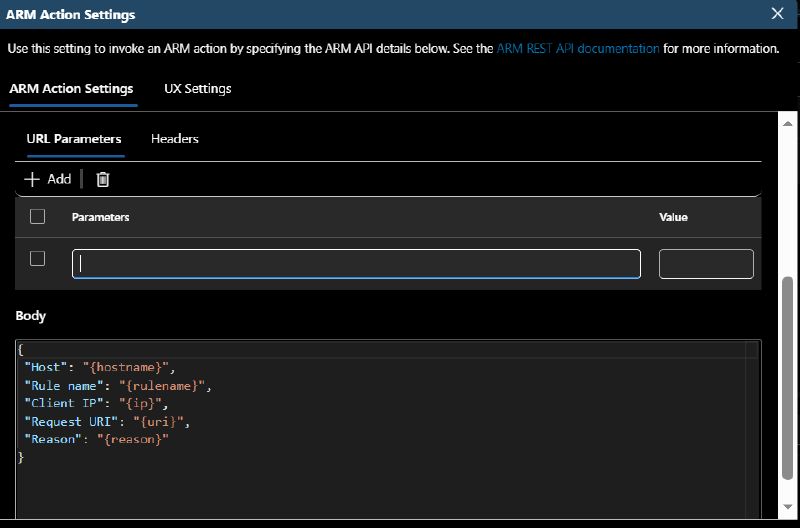Click the "Client IP" line in Body
This screenshot has width=800, height=528.
pos(96,403)
